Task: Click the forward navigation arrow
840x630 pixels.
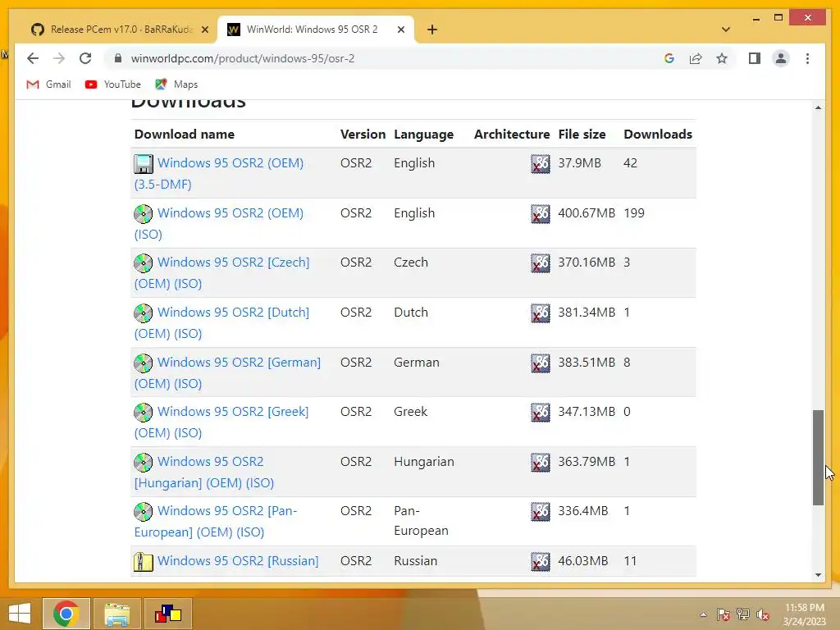Action: pos(59,58)
